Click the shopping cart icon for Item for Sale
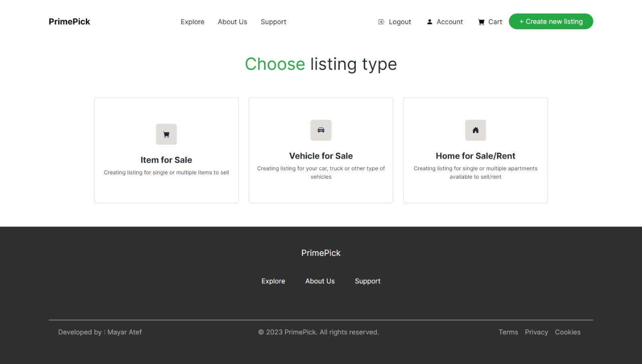642x364 pixels. point(166,134)
